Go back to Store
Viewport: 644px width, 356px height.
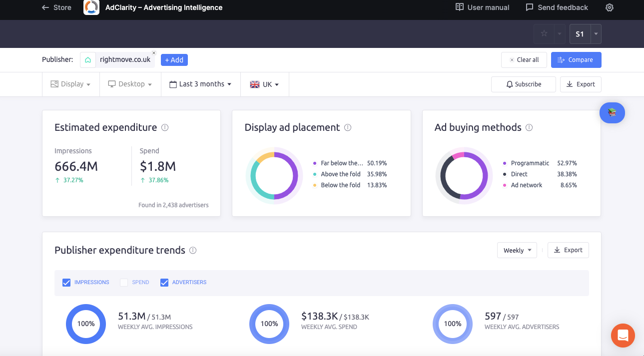click(56, 7)
